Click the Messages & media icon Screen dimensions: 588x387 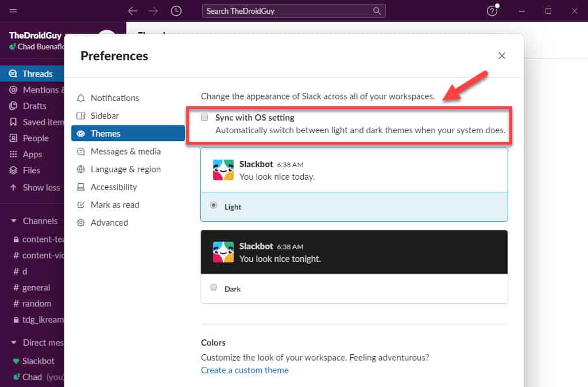click(80, 152)
